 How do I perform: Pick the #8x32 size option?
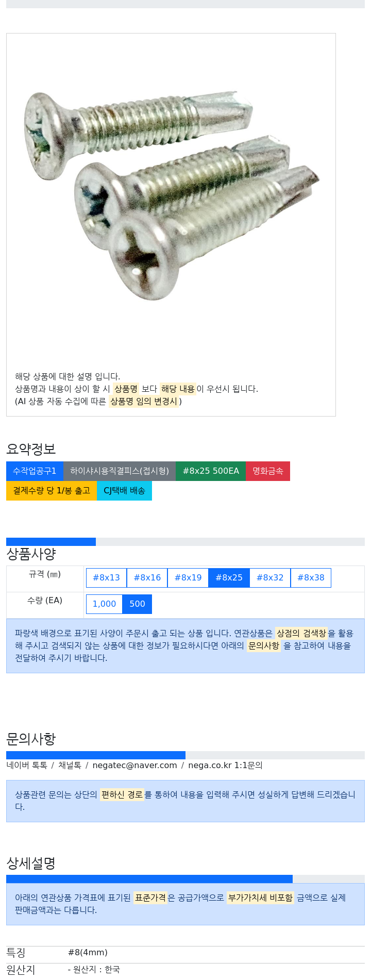270,578
